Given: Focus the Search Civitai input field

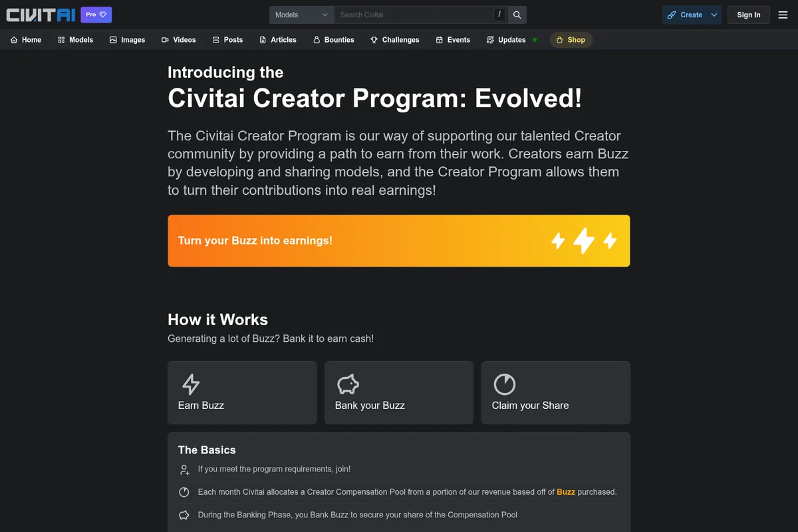Looking at the screenshot, I should click(x=414, y=15).
